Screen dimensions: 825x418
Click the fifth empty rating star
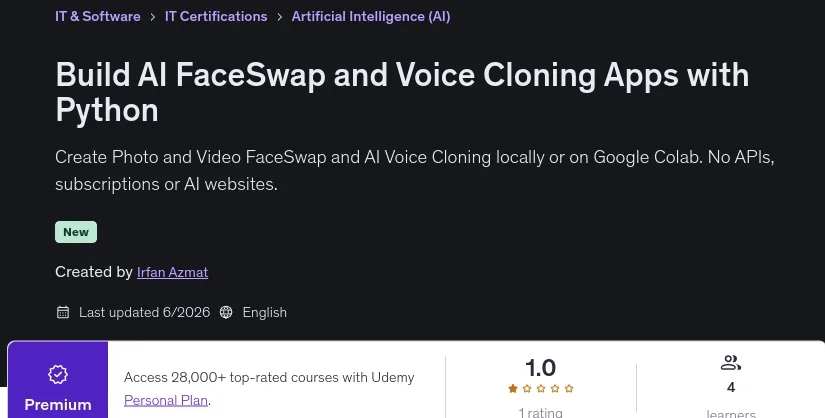tap(569, 389)
